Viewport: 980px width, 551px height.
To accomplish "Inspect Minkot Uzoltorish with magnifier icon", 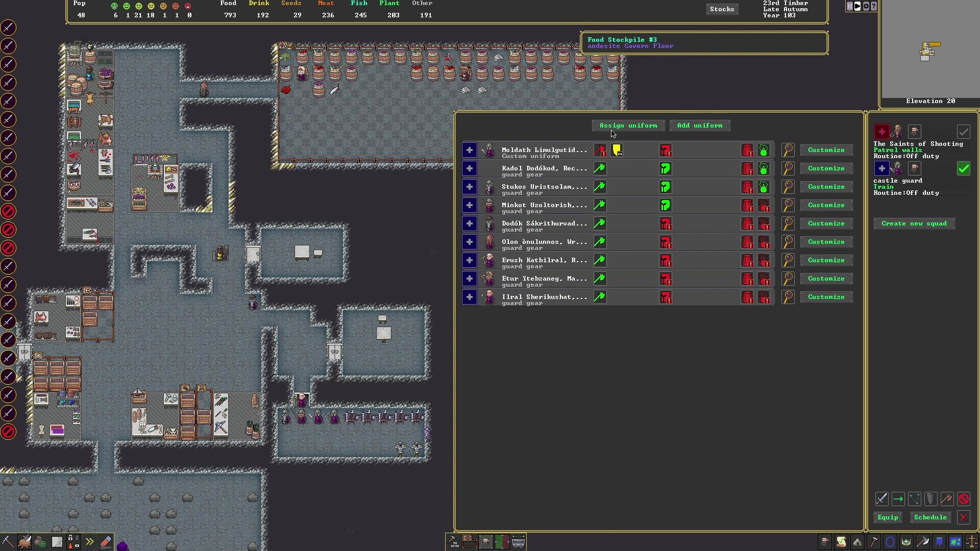I will [788, 205].
